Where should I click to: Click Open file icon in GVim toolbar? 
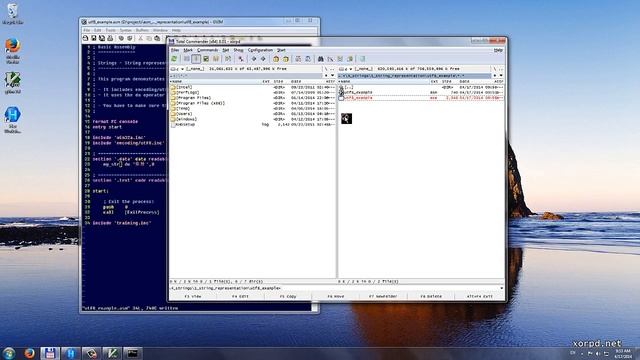coord(85,38)
